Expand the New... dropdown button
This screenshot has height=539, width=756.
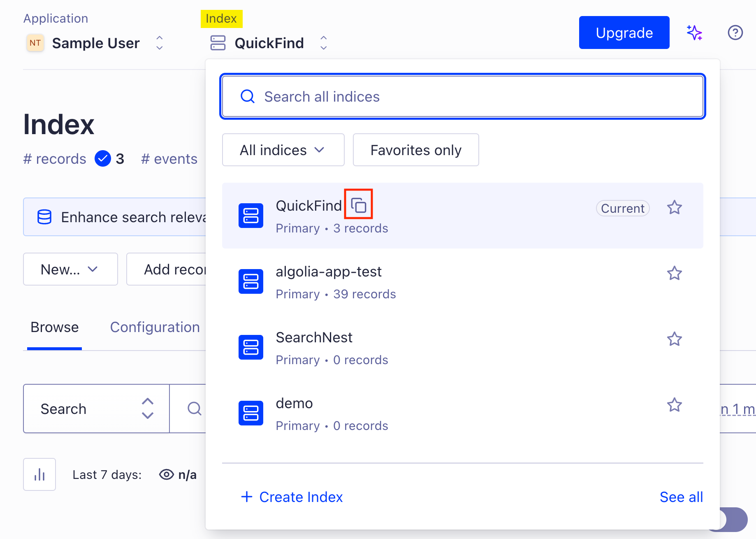coord(70,269)
